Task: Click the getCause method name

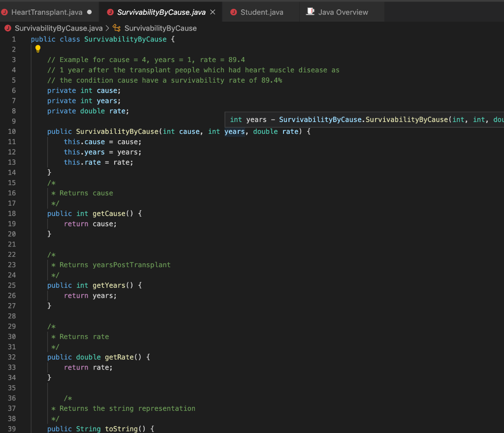Action: (x=109, y=214)
